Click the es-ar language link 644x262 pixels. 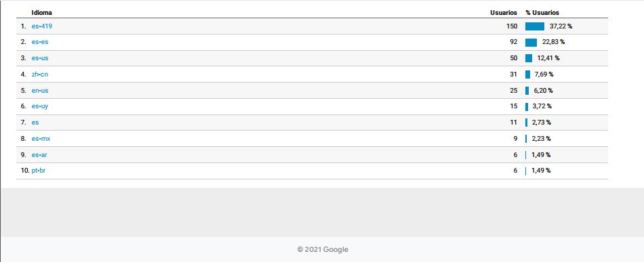point(40,155)
